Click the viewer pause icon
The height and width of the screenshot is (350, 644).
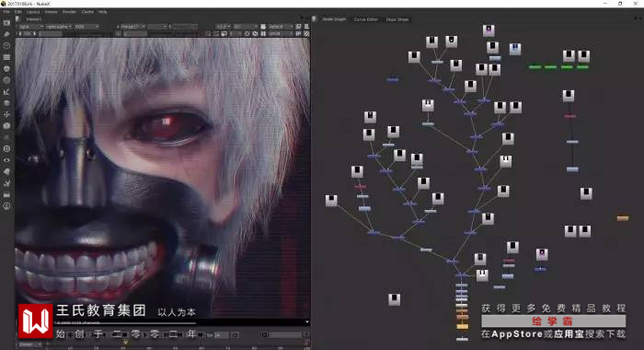point(263,34)
